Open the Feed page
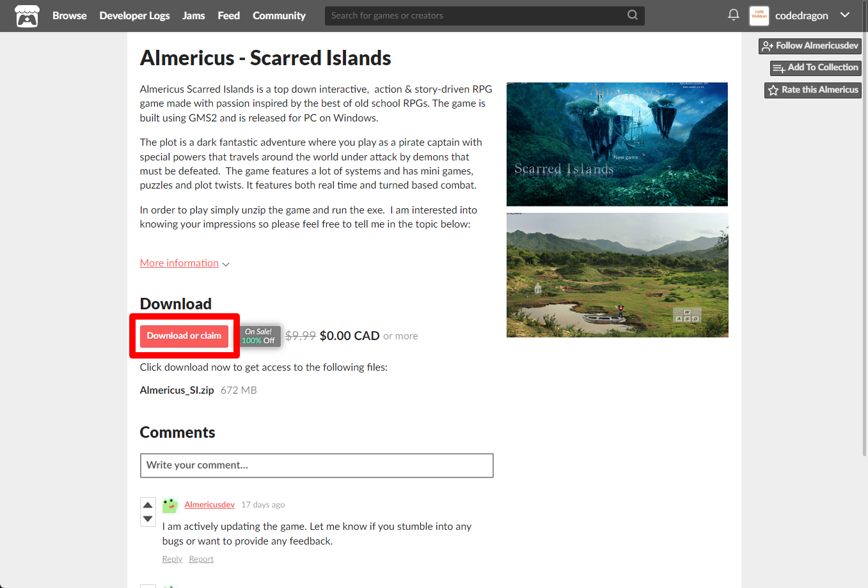Screen dimensions: 868x588 (x=228, y=15)
